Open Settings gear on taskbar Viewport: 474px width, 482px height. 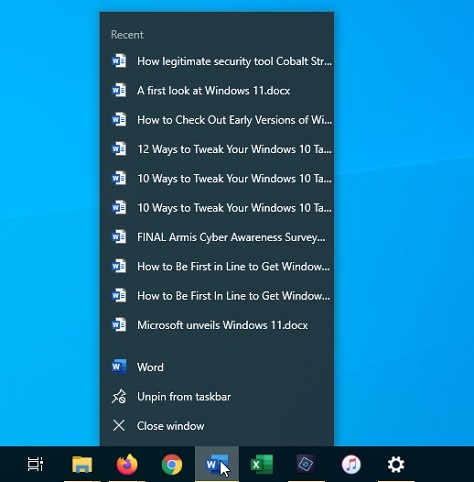click(x=396, y=464)
